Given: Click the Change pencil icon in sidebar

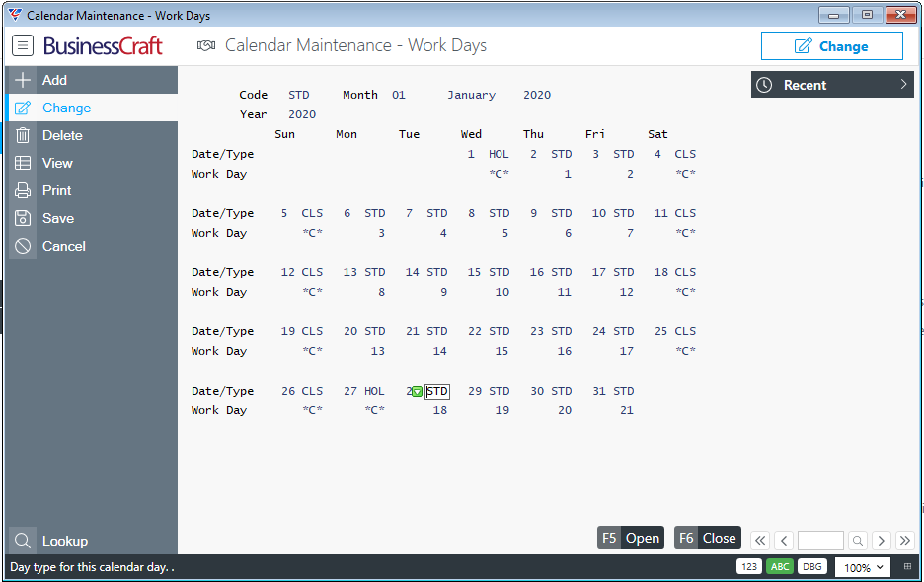Looking at the screenshot, I should [x=23, y=108].
